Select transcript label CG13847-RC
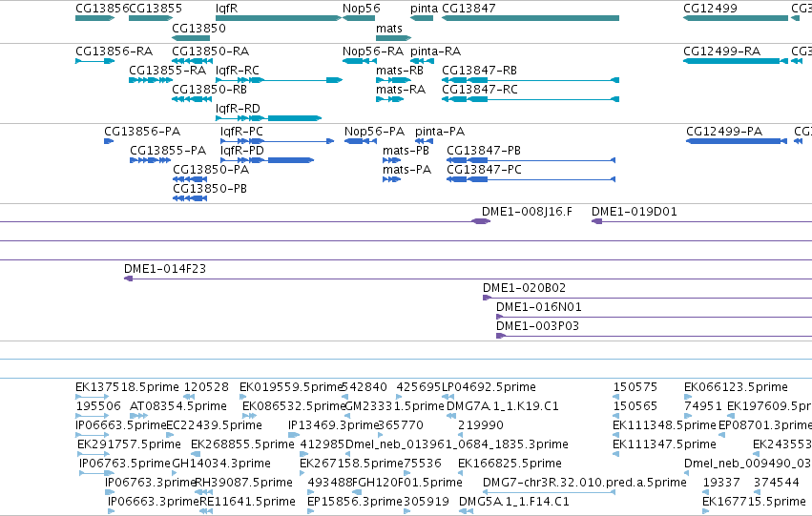Image resolution: width=812 pixels, height=516 pixels. tap(480, 90)
